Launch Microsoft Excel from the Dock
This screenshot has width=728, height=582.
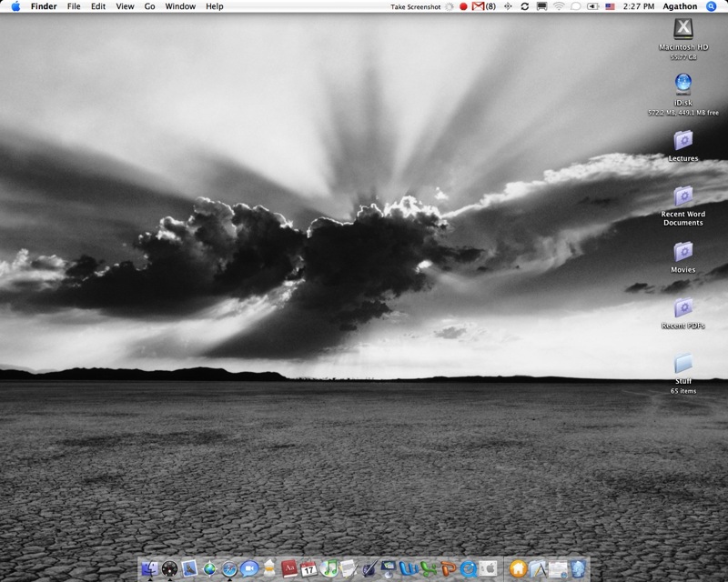(428, 569)
